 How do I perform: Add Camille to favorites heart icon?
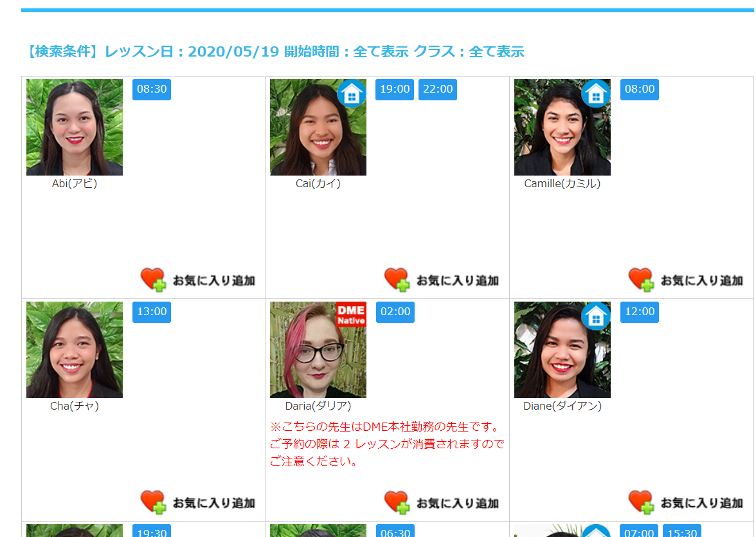[642, 280]
